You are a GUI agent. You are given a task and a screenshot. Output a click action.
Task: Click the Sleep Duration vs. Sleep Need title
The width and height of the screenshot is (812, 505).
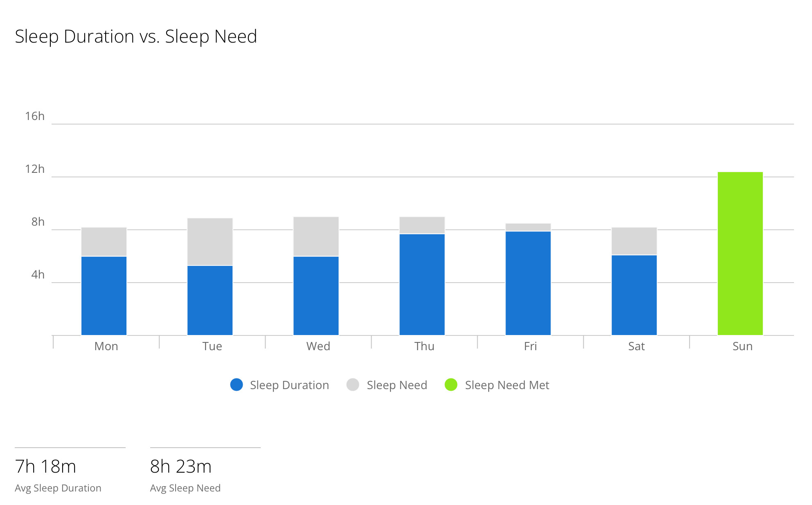point(136,36)
